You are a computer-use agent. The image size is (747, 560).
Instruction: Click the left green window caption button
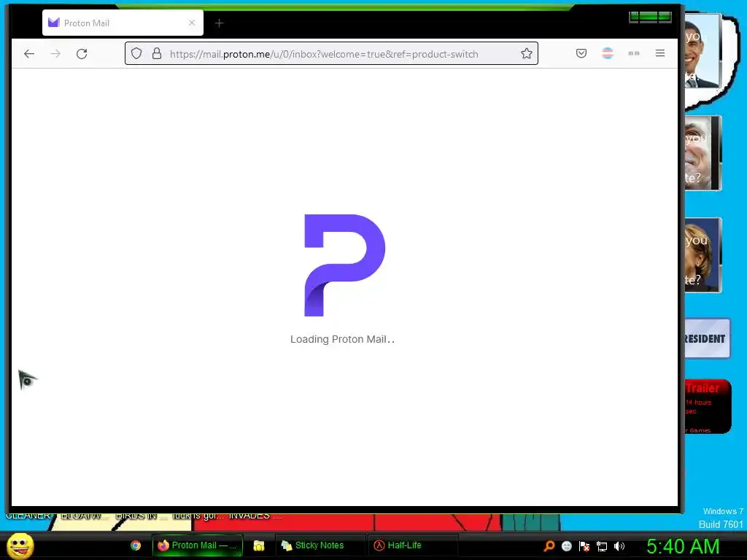(x=634, y=17)
